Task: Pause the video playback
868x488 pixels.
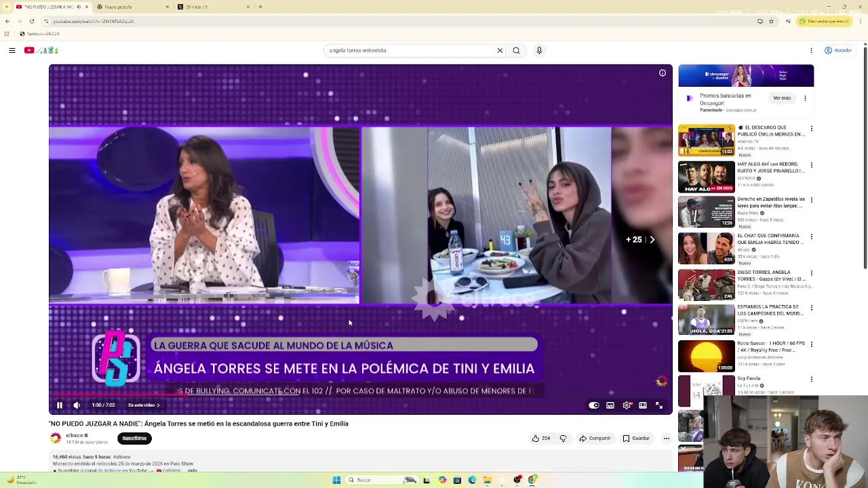Action: pos(60,405)
